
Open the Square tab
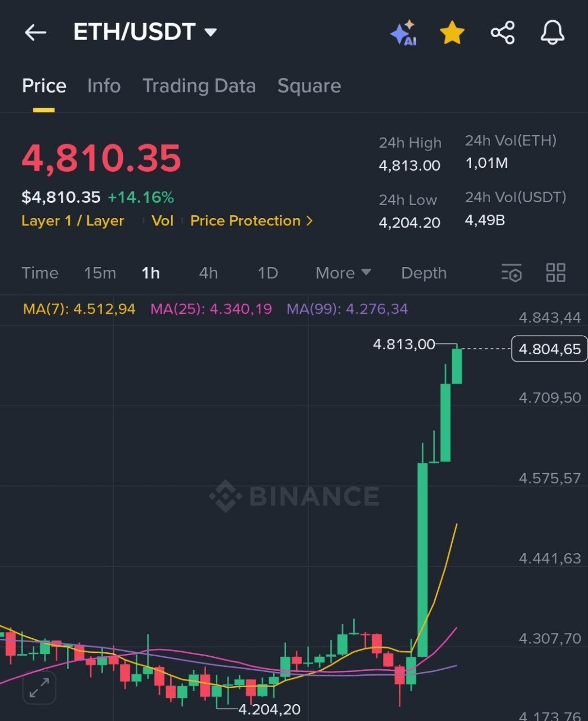(309, 86)
